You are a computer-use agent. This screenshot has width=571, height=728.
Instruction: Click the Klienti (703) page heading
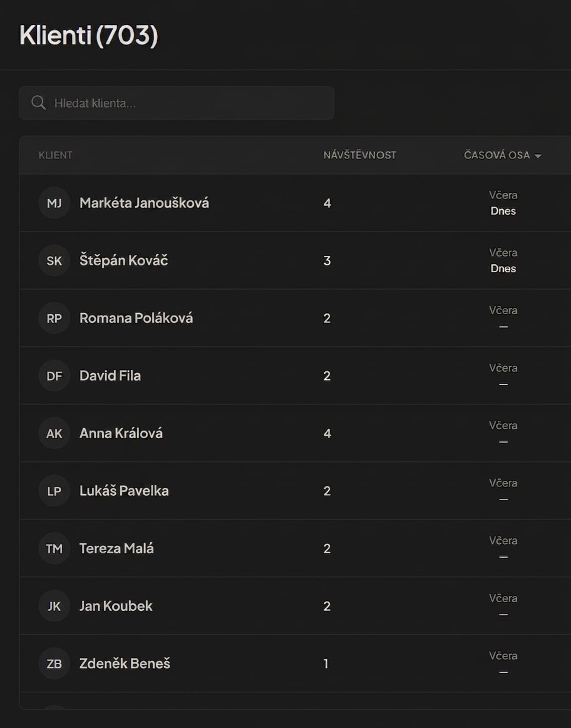[88, 35]
